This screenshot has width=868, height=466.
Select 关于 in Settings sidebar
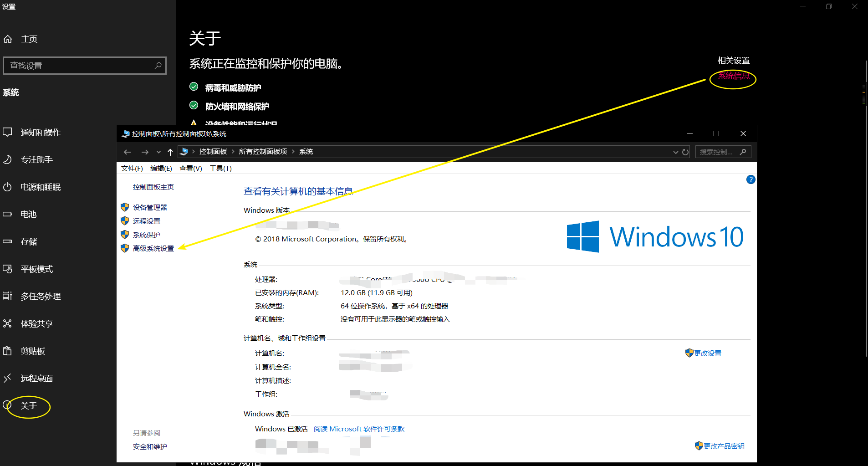tap(29, 405)
